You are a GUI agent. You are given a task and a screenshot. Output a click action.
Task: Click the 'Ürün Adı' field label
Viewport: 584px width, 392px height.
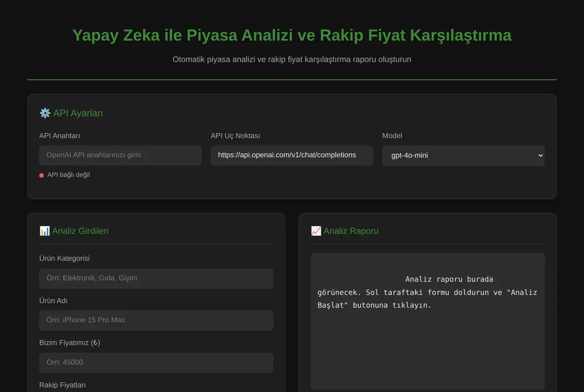point(54,301)
